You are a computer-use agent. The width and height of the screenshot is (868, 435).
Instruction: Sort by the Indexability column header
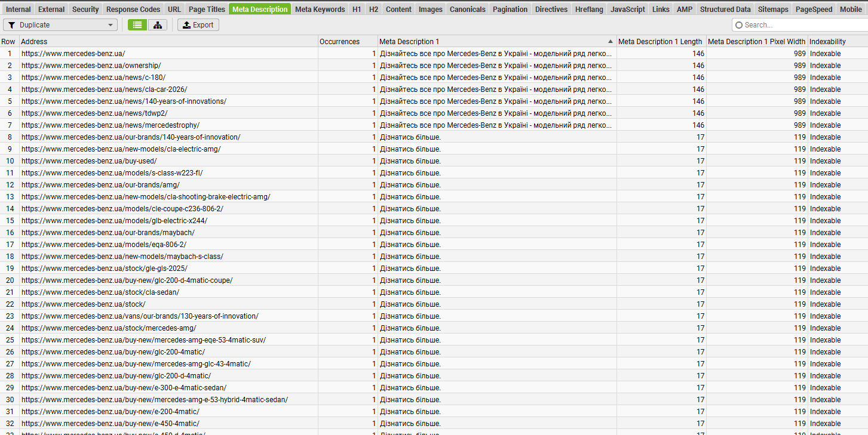[x=838, y=42]
